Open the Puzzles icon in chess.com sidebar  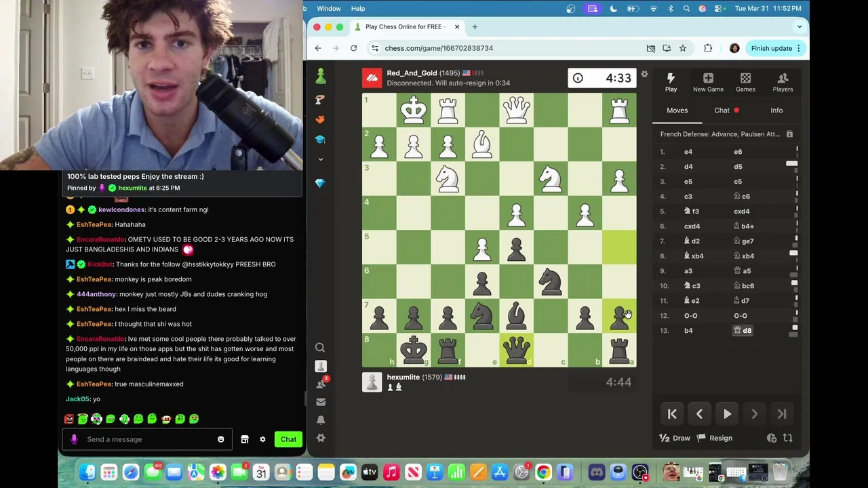coord(321,100)
